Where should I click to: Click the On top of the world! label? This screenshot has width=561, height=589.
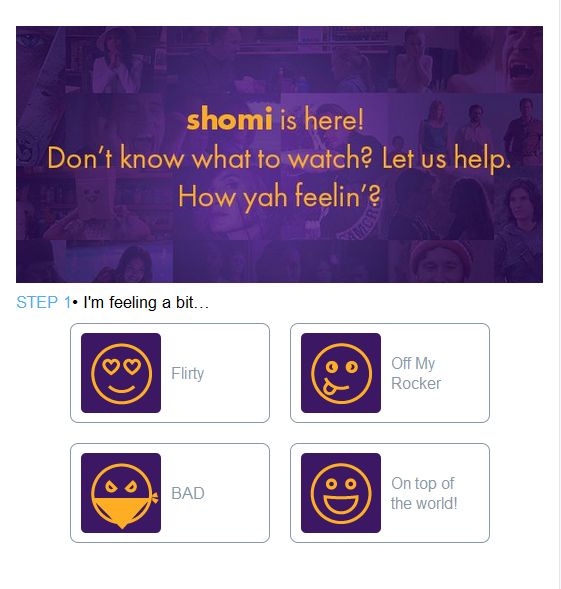[424, 493]
